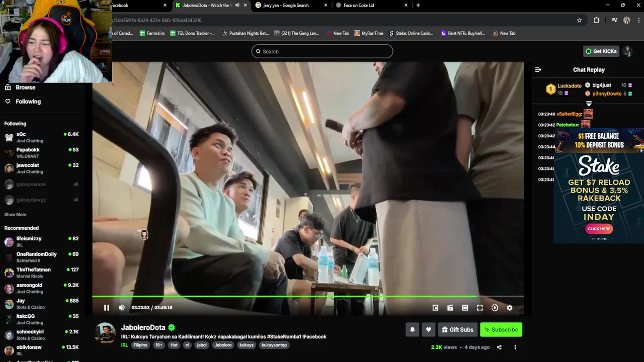The width and height of the screenshot is (644, 362).
Task: Open Chrome three-dot menu
Action: tap(638, 20)
